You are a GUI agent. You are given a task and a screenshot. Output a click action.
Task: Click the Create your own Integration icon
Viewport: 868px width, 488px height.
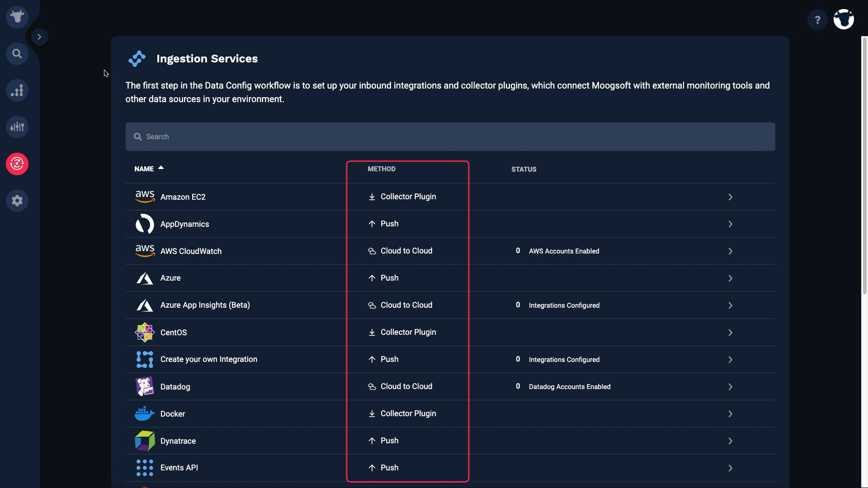[145, 359]
